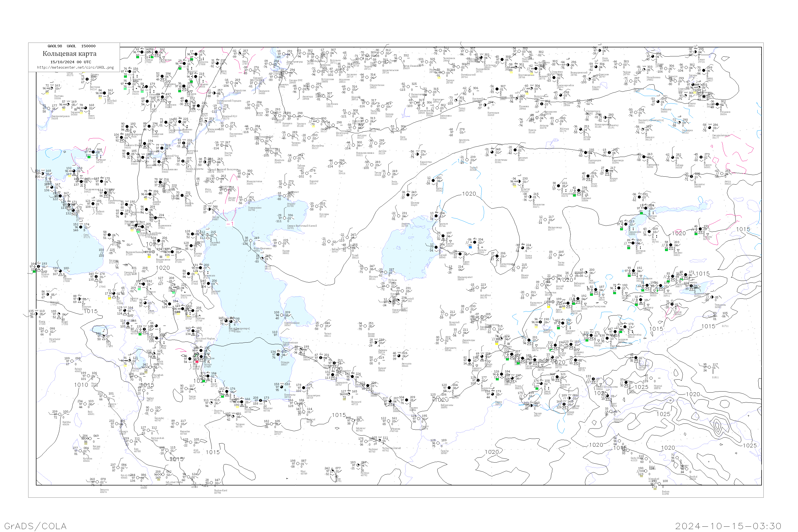Click the Актау station circle marker
Image resolution: width=798 pixels, height=532 pixels.
(261, 259)
